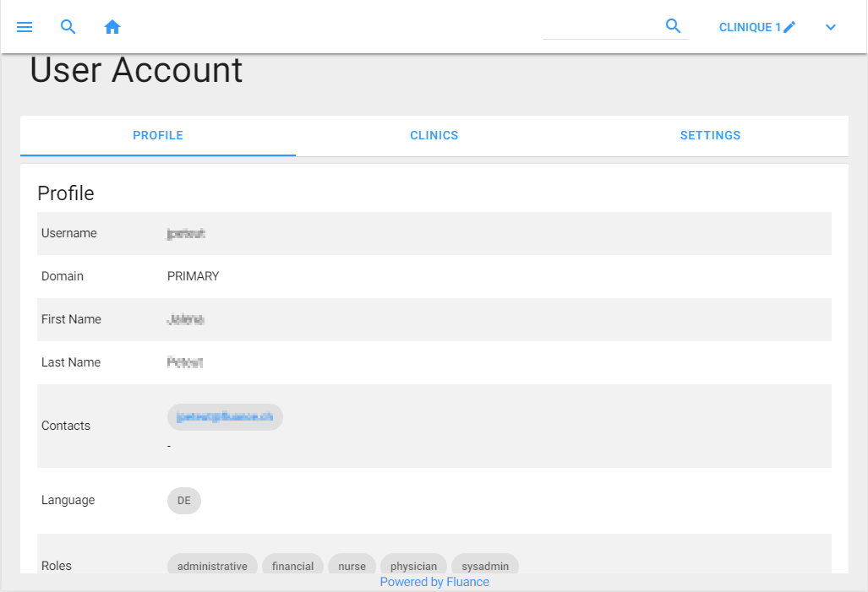Viewport: 868px width, 592px height.
Task: Click the blurred email contact chip
Action: (x=225, y=417)
